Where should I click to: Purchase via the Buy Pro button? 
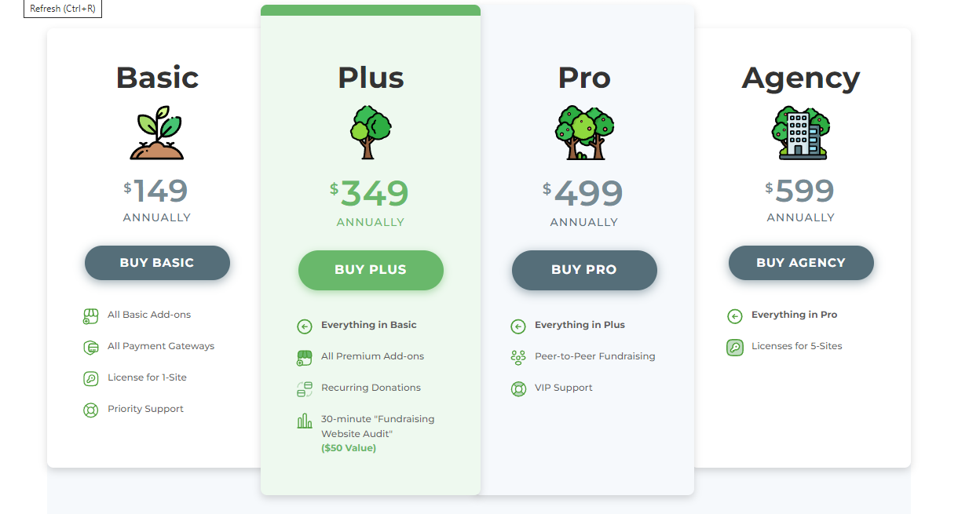click(584, 270)
